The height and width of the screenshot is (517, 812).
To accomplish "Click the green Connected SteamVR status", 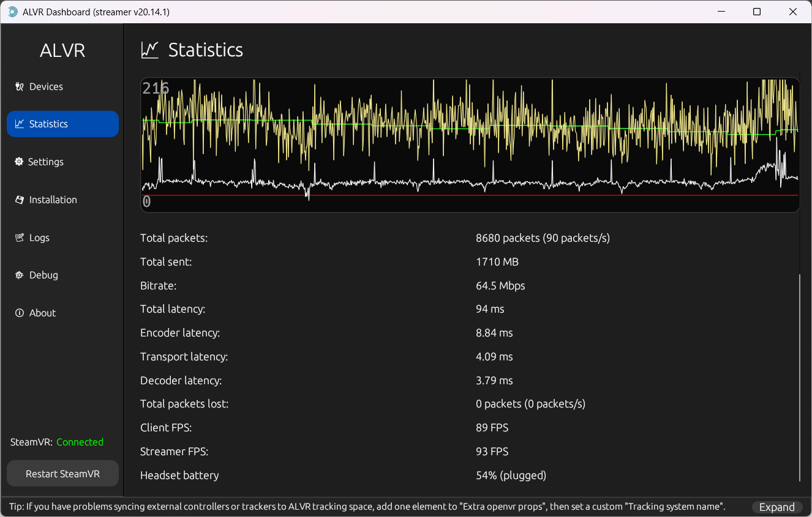I will pos(80,442).
